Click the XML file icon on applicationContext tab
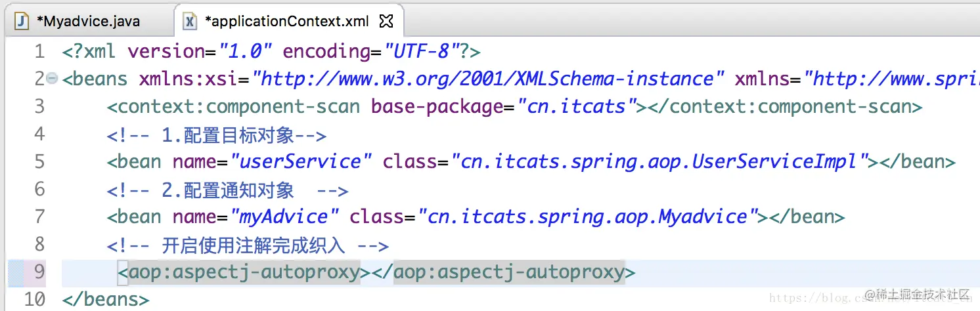980x311 pixels. pyautogui.click(x=190, y=21)
